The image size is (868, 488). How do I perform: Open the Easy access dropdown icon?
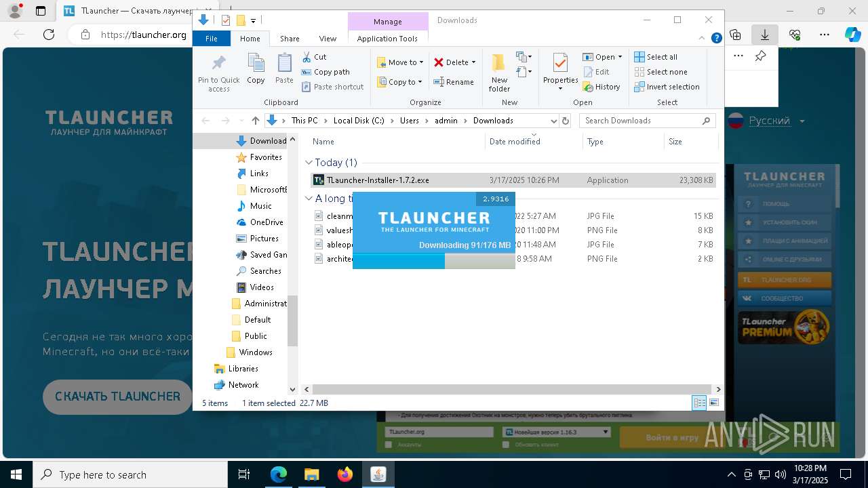(x=524, y=71)
